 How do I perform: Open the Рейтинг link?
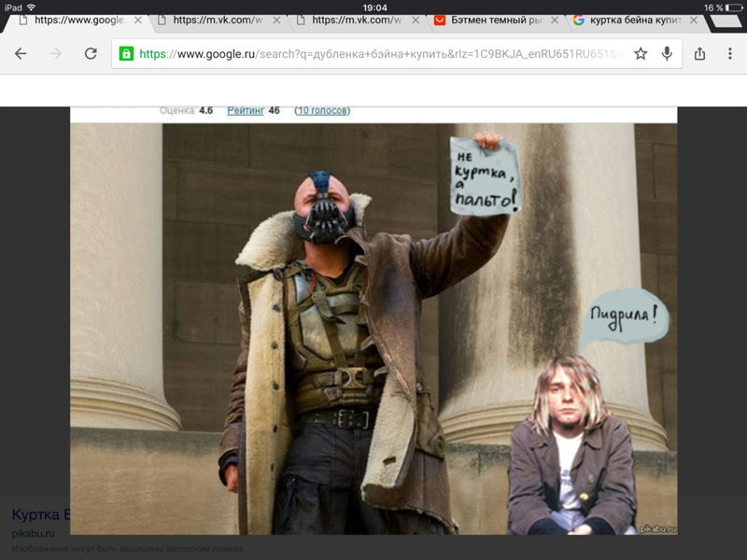pos(246,110)
